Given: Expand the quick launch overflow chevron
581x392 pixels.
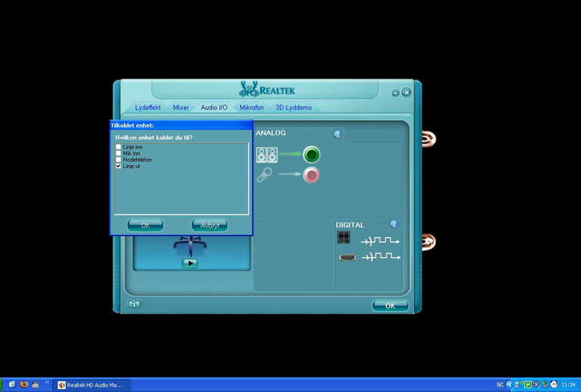Looking at the screenshot, I should coord(47,382).
